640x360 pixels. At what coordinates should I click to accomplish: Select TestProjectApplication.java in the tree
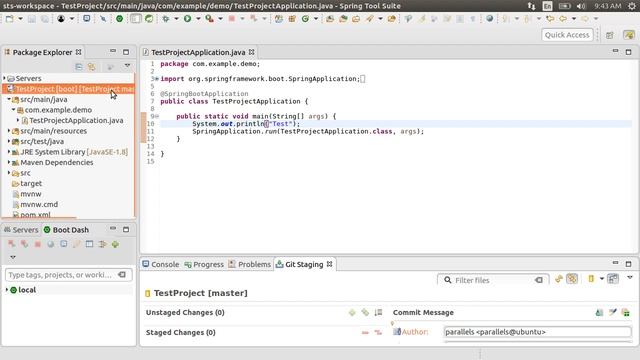click(76, 120)
